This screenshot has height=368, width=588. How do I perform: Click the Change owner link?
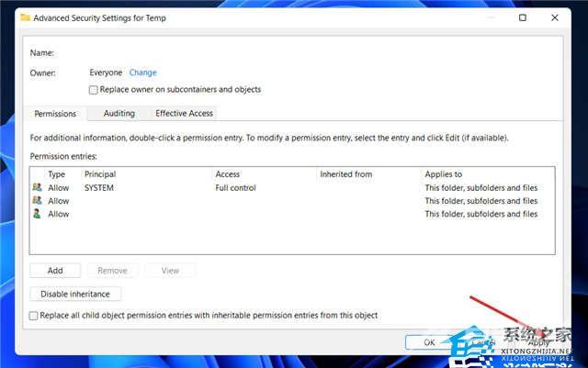pos(142,72)
